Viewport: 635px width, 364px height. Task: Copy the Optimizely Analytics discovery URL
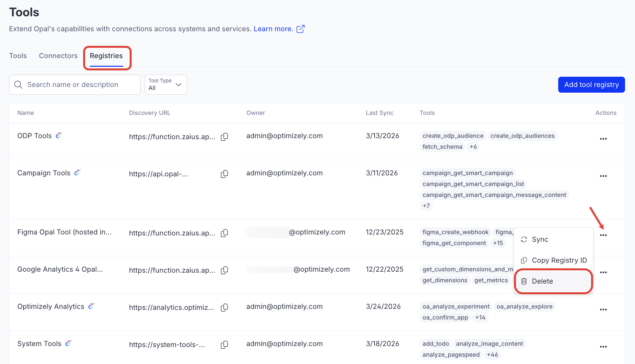224,308
